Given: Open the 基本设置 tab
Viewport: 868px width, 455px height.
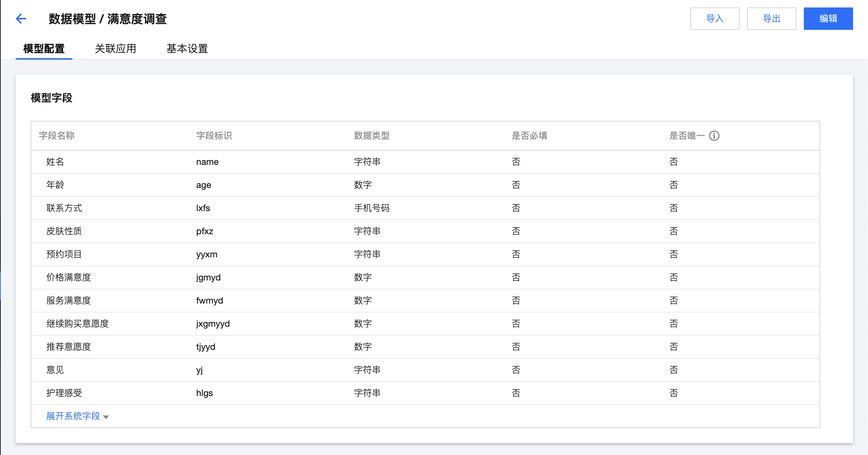Looking at the screenshot, I should [187, 48].
